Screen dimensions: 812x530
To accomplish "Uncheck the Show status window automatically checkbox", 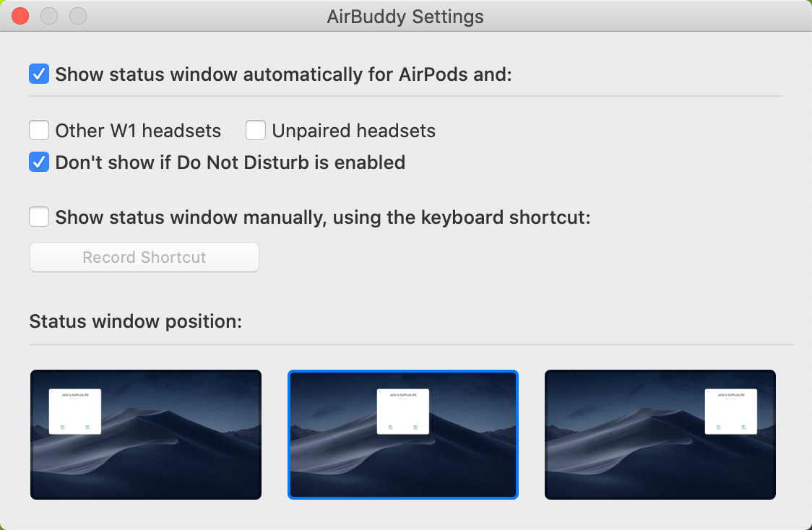I will (39, 74).
